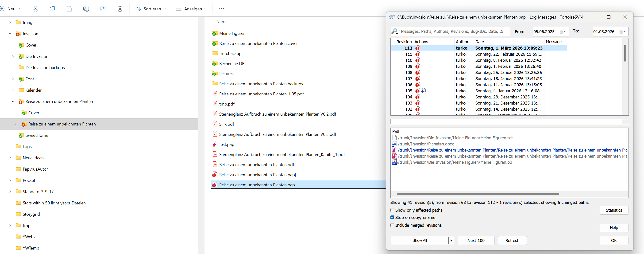644x254 pixels.
Task: Click the added-file plus icon in revision 105
Action: [423, 91]
